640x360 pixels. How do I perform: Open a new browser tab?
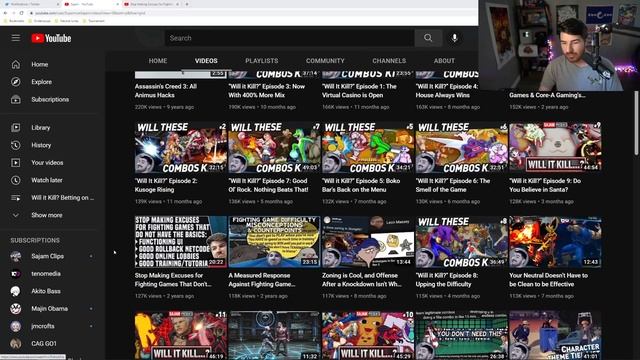pyautogui.click(x=187, y=4)
